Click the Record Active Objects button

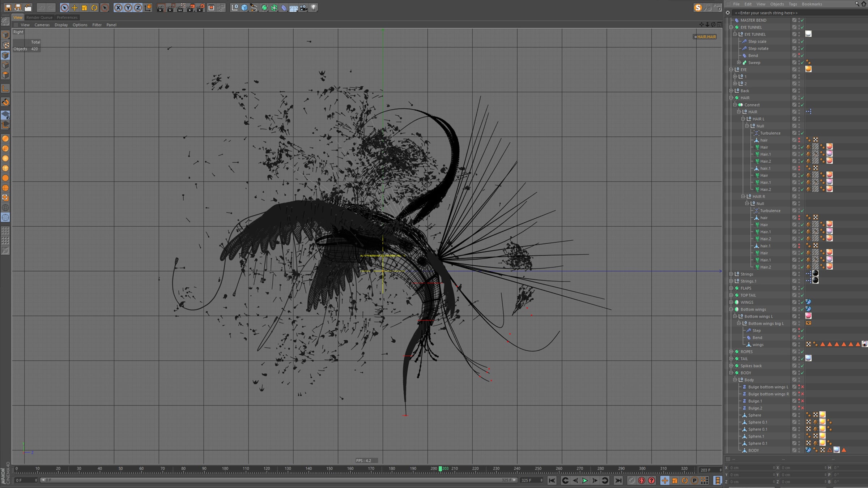tap(642, 480)
